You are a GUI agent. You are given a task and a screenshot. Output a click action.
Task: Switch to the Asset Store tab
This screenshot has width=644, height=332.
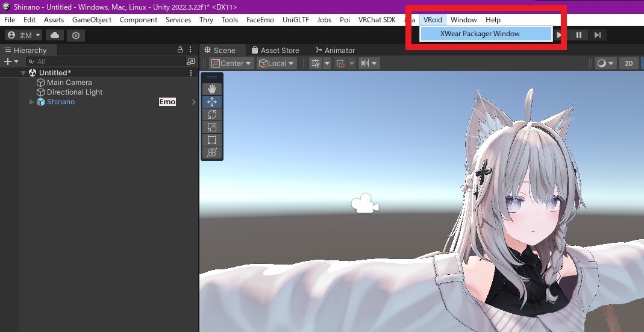[275, 50]
